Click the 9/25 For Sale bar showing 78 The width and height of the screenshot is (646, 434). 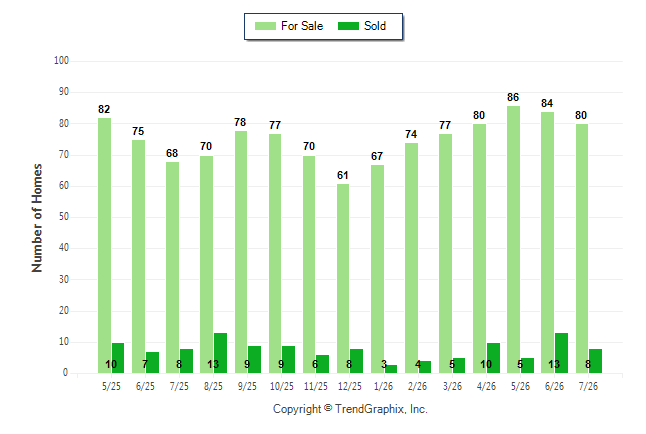point(241,252)
